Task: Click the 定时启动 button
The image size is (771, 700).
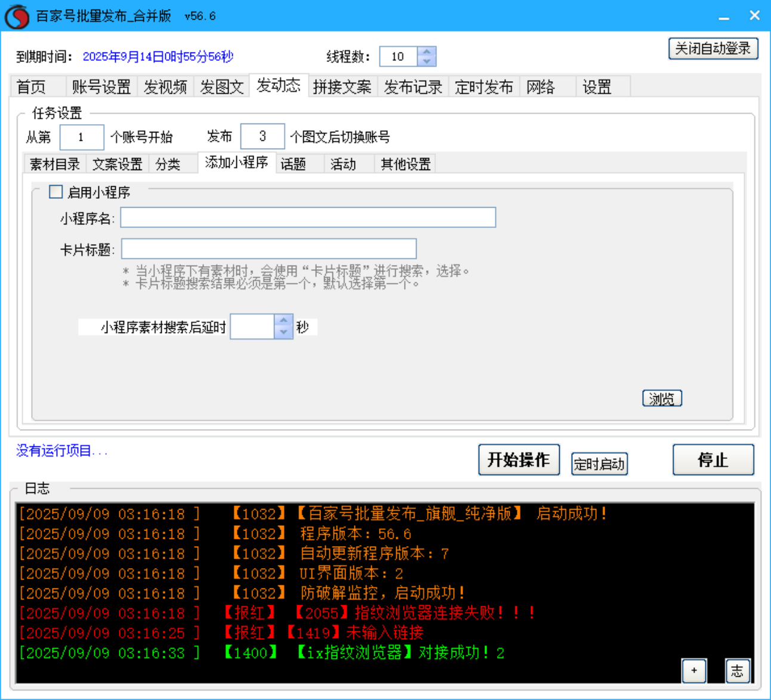Action: (x=599, y=464)
